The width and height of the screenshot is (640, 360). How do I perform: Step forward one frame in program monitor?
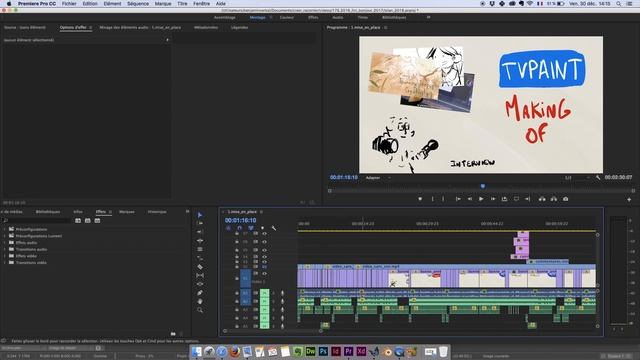[x=493, y=199]
